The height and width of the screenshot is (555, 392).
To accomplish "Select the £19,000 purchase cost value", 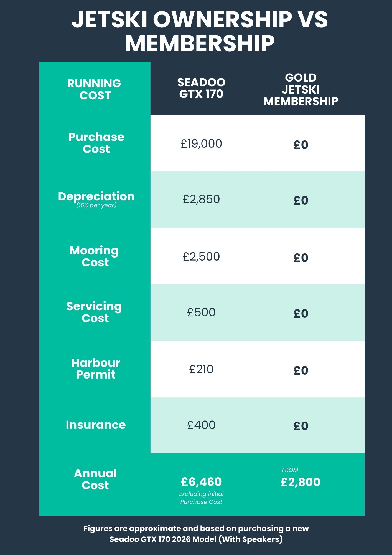I will (201, 144).
